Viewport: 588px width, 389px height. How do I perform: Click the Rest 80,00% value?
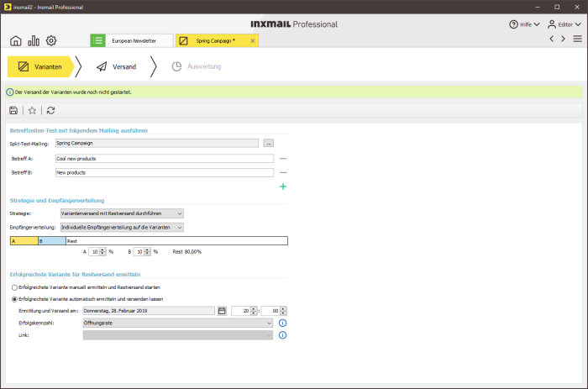pos(186,252)
